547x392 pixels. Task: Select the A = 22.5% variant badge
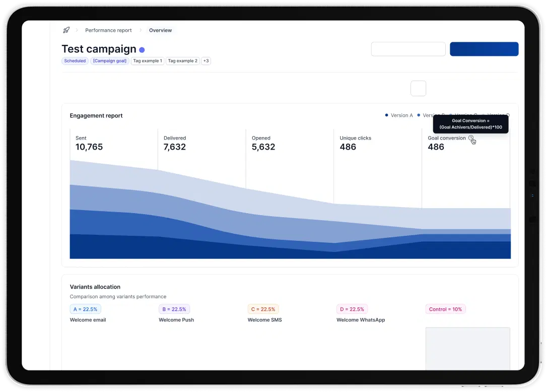(x=86, y=309)
